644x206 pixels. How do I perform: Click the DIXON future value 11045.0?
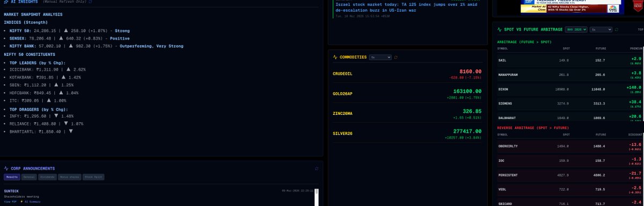pyautogui.click(x=598, y=89)
